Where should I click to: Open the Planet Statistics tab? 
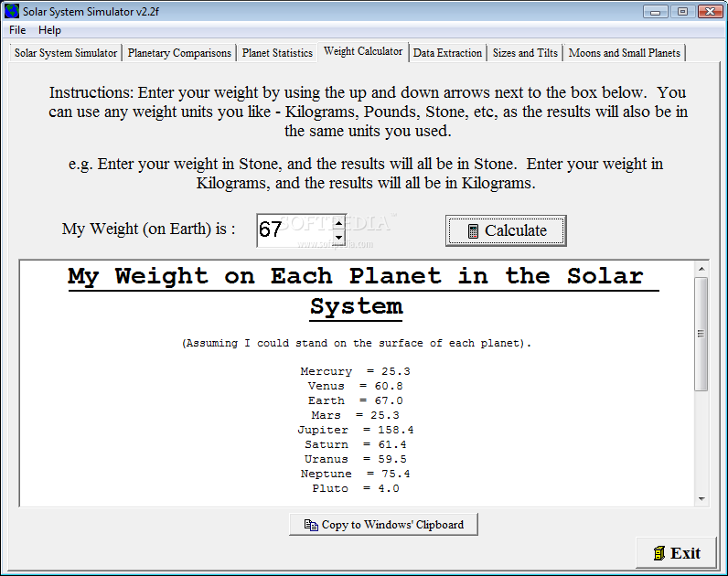point(277,53)
